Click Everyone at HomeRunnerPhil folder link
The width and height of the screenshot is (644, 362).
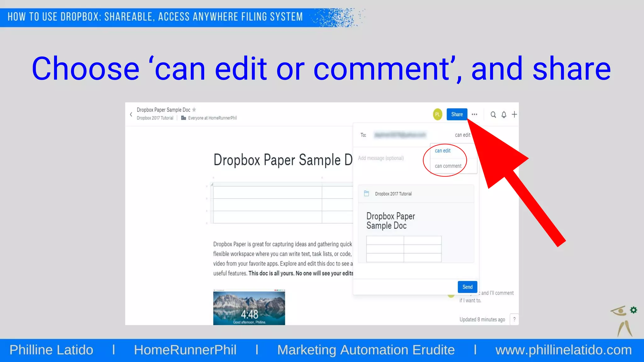coord(212,118)
